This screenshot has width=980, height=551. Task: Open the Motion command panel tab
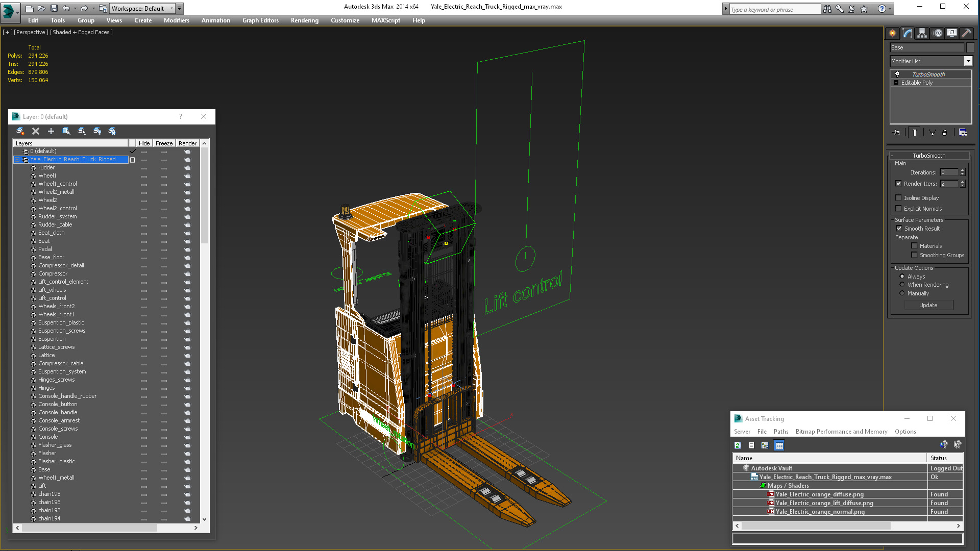click(x=937, y=33)
